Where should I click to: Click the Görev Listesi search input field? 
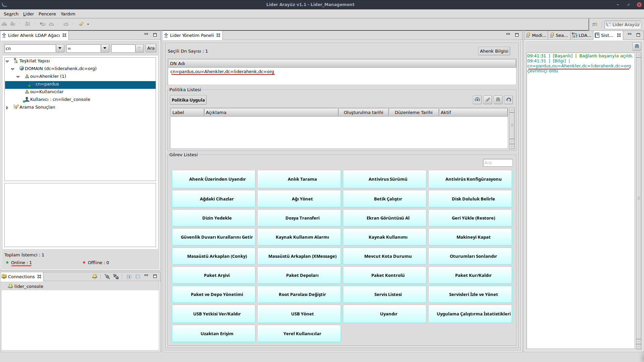[498, 163]
